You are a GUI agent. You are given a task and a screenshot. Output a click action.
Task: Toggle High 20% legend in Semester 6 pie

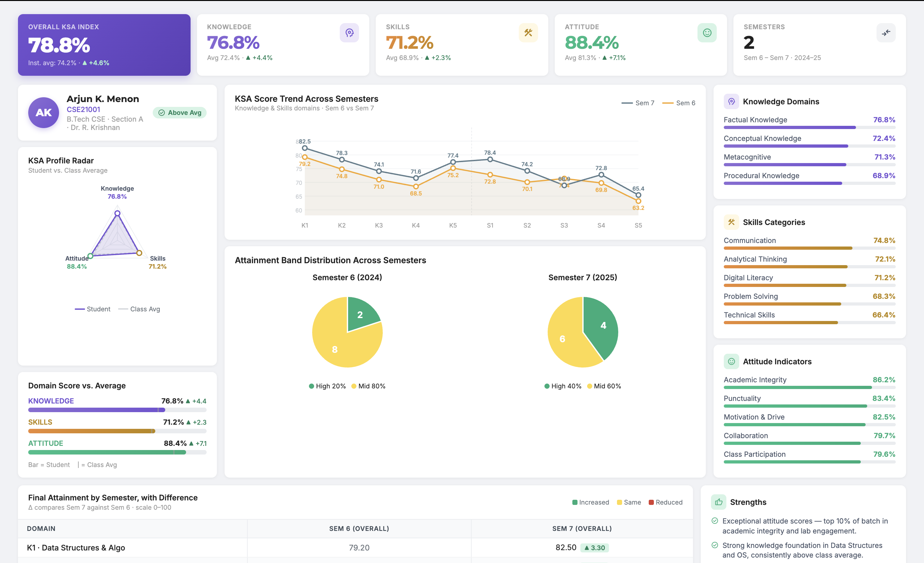(327, 386)
